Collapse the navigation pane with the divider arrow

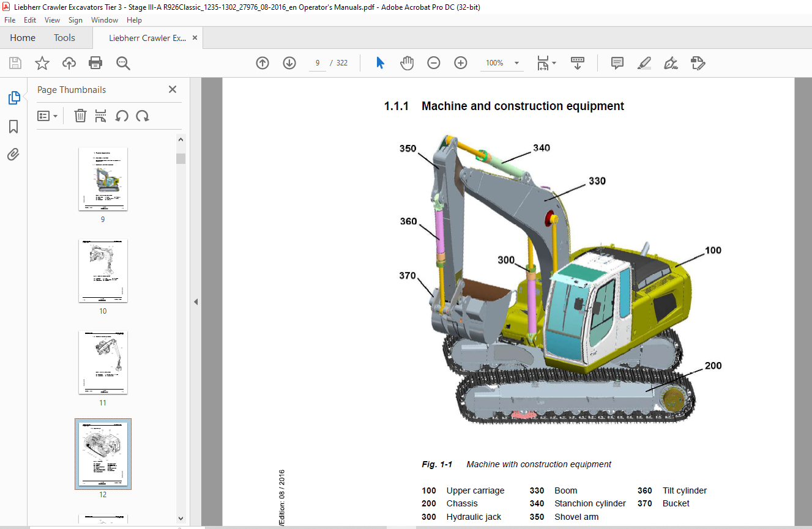(196, 301)
